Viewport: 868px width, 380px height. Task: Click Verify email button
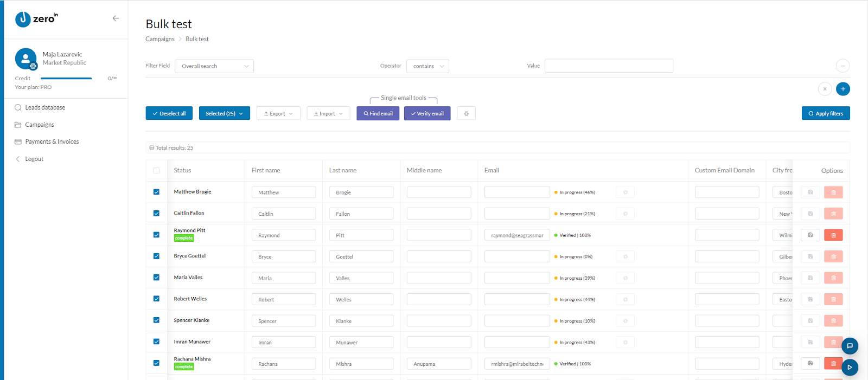(x=427, y=113)
